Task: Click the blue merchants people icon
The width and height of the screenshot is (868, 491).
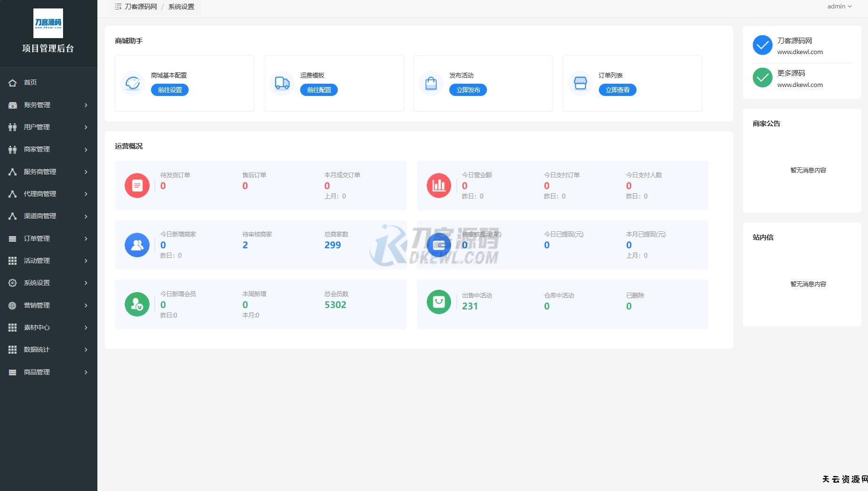Action: pyautogui.click(x=137, y=245)
